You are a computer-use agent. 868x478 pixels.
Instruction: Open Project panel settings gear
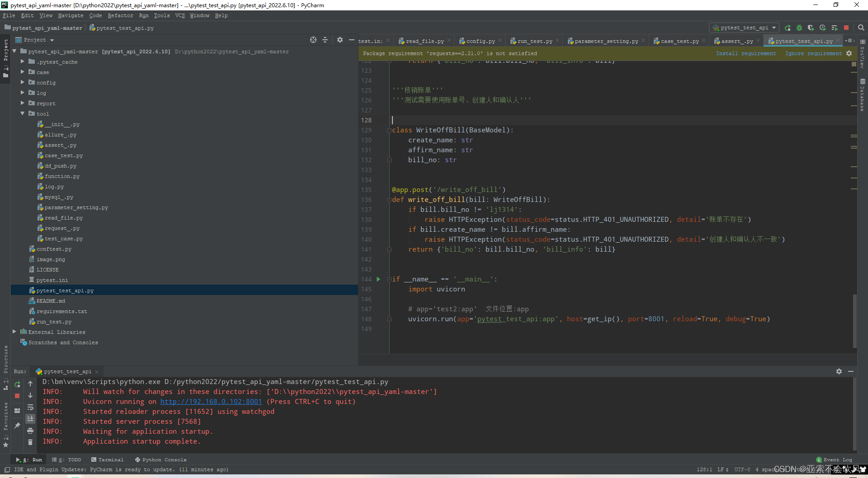[340, 40]
